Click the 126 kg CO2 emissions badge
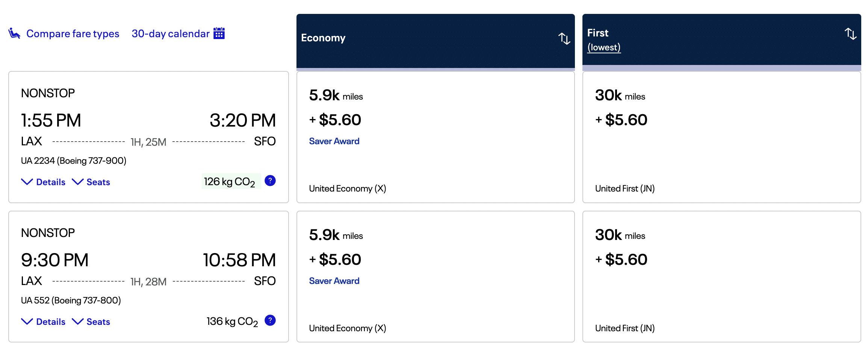This screenshot has height=347, width=868. click(x=230, y=182)
